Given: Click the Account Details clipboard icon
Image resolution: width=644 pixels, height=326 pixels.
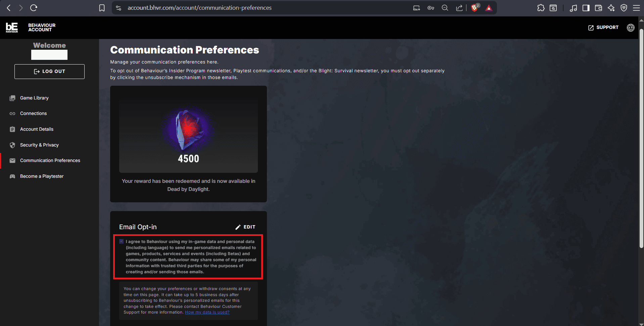Looking at the screenshot, I should coord(12,129).
